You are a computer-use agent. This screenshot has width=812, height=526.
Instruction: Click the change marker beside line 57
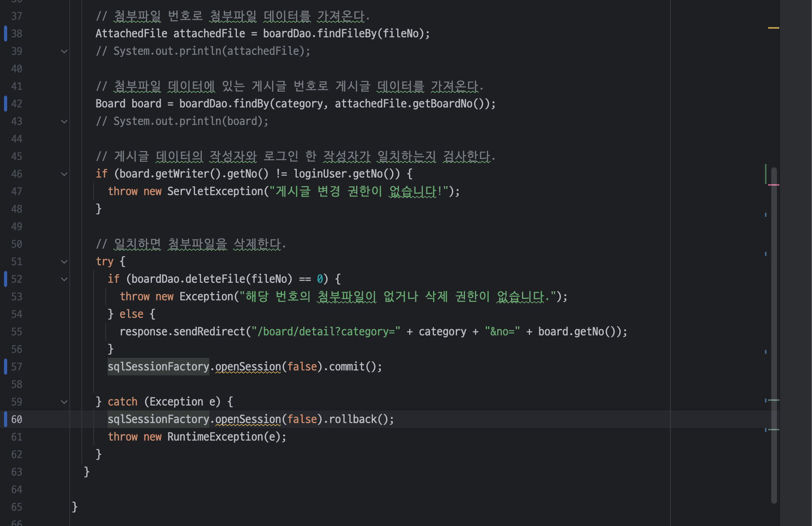pyautogui.click(x=6, y=367)
